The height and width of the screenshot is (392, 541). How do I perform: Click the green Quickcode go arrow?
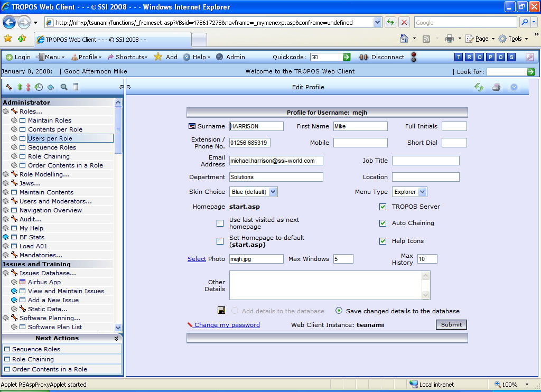coord(347,57)
